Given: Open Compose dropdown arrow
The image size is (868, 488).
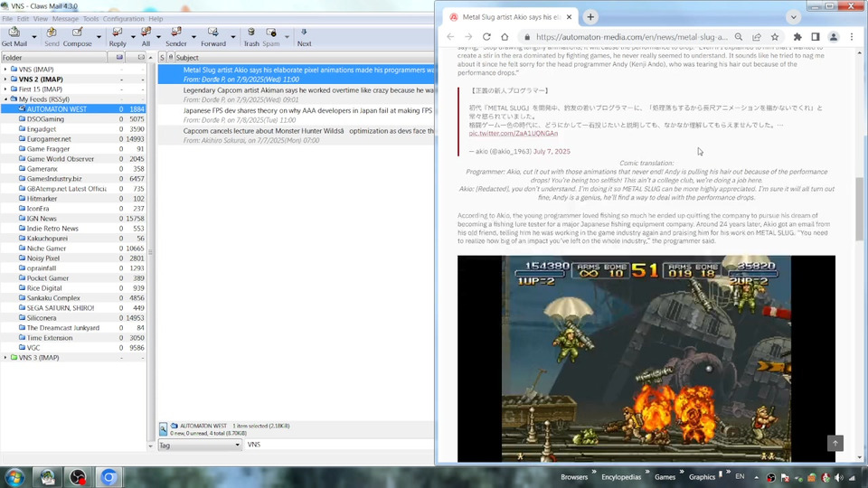Looking at the screenshot, I should pos(99,38).
